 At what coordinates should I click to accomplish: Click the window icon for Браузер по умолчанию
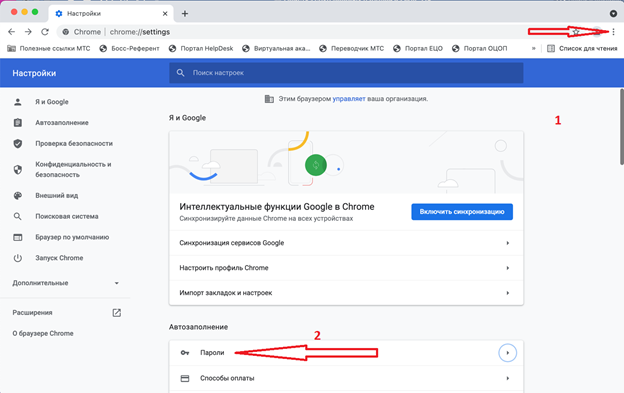click(18, 237)
